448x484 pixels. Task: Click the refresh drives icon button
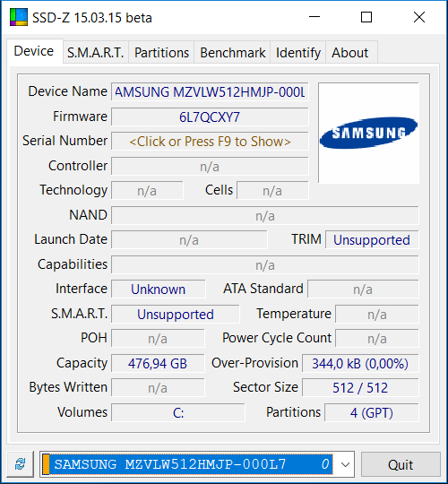(x=21, y=464)
